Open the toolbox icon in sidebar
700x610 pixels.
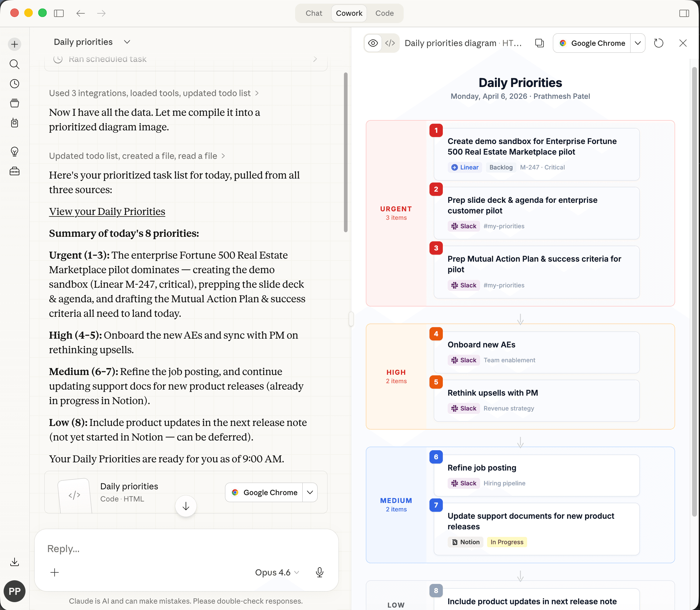point(15,171)
